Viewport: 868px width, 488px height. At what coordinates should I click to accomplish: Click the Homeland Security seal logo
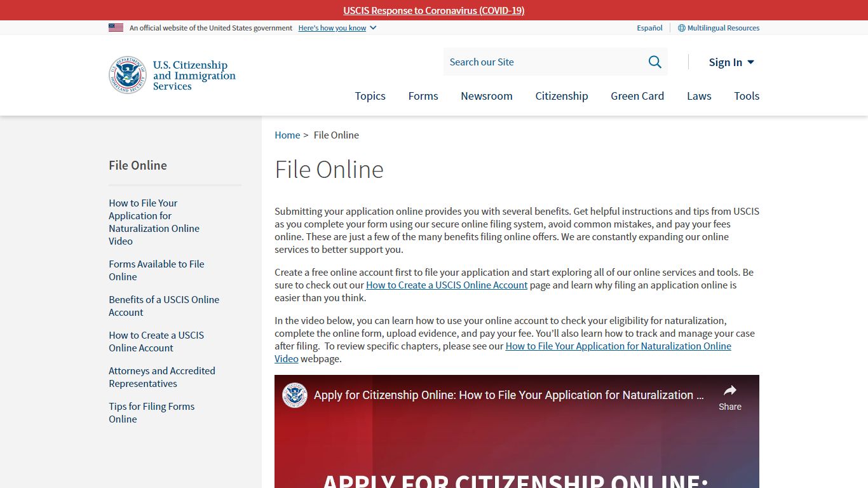coord(128,75)
